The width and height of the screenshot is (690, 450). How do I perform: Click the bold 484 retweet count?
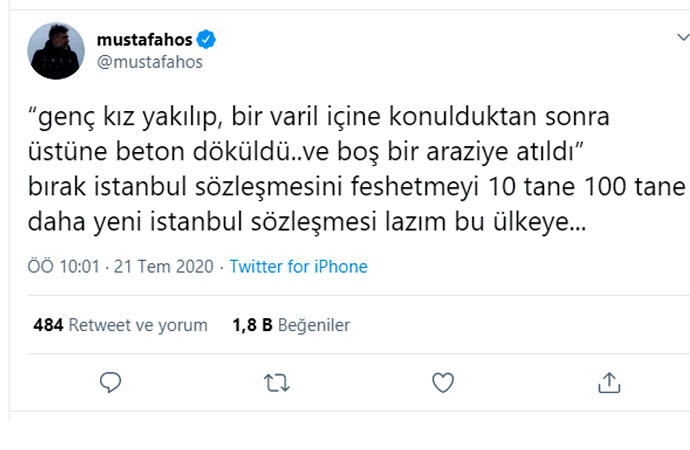click(48, 325)
